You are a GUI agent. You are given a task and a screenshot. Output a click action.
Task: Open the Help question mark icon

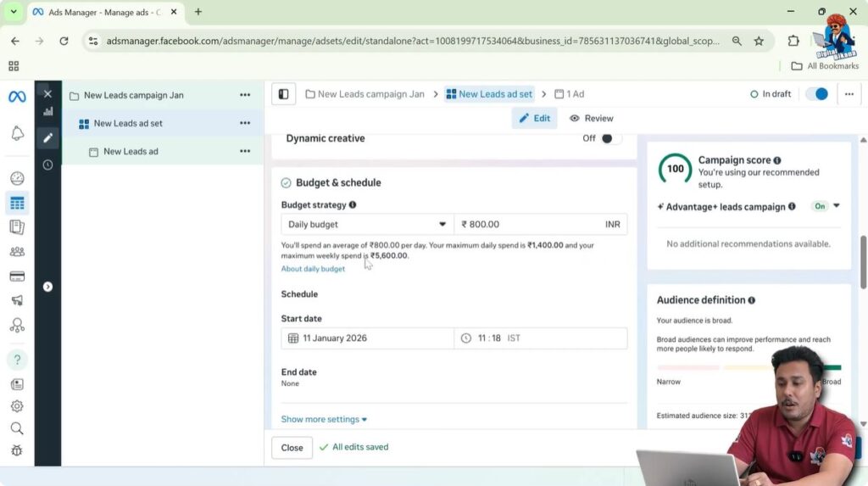click(x=17, y=360)
